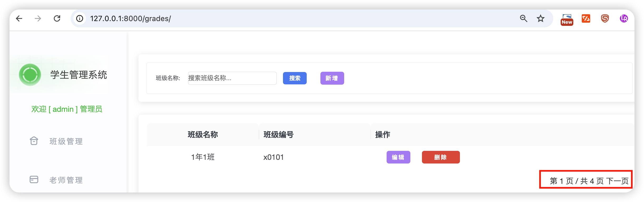This screenshot has width=644, height=202.
Task: Open the orange translate extension icon
Action: pos(586,18)
